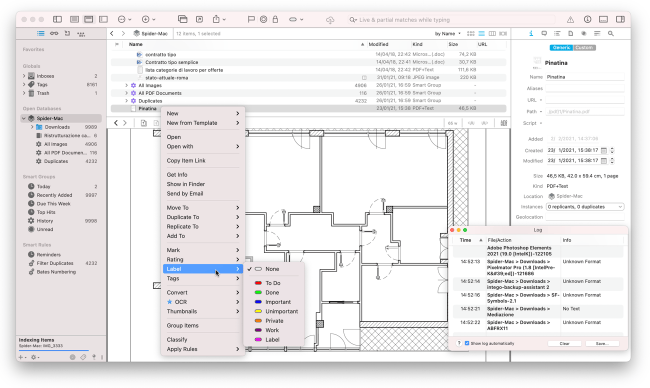Select the Custom inspector segment
The width and height of the screenshot is (650, 388).
[585, 48]
